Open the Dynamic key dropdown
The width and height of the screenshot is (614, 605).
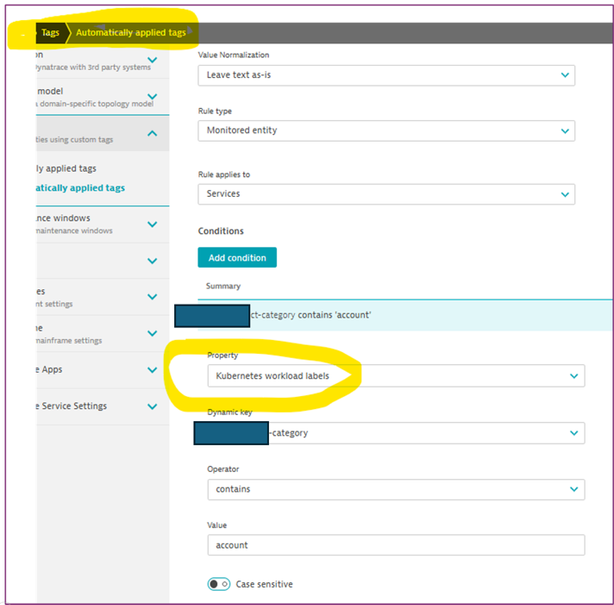click(395, 433)
